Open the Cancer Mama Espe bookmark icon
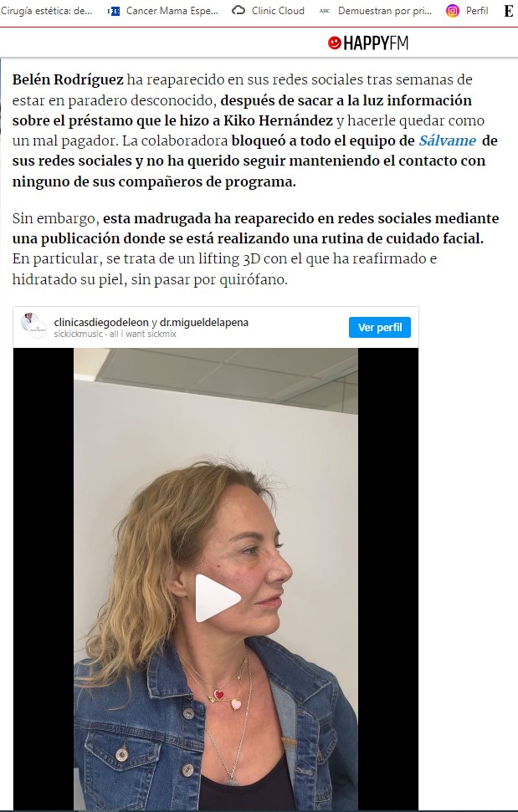The height and width of the screenshot is (812, 518). [114, 11]
